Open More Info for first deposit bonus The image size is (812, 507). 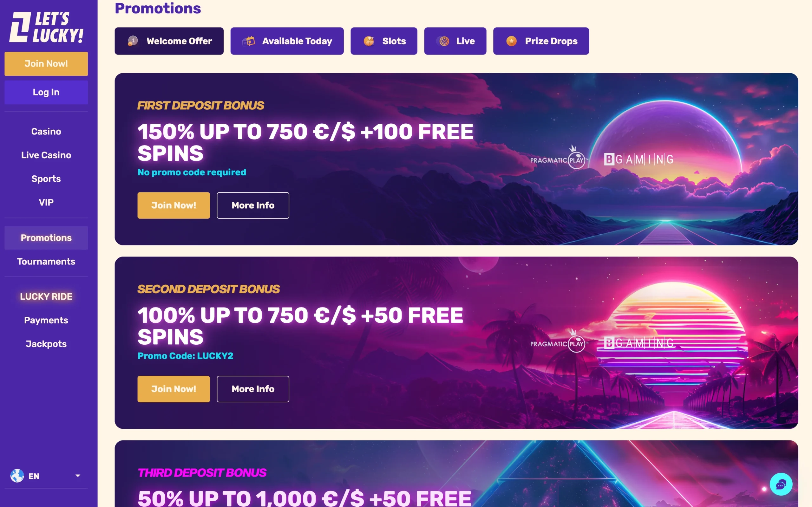[252, 205]
